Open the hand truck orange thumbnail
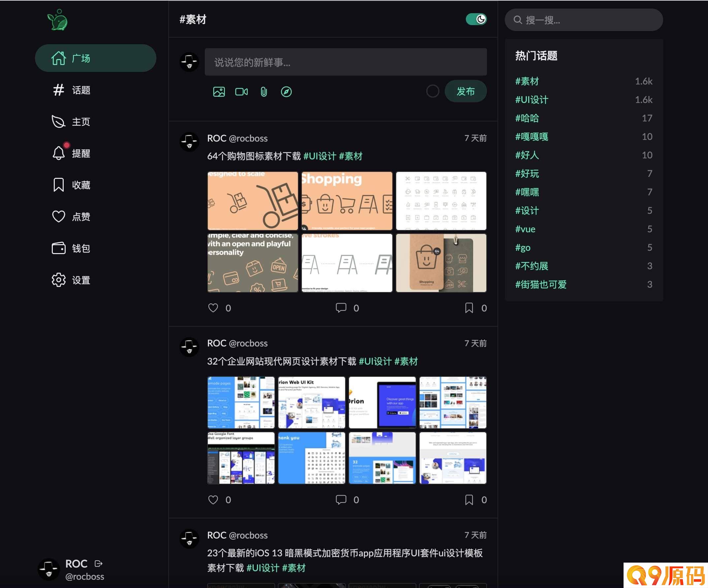708x588 pixels. click(x=252, y=201)
